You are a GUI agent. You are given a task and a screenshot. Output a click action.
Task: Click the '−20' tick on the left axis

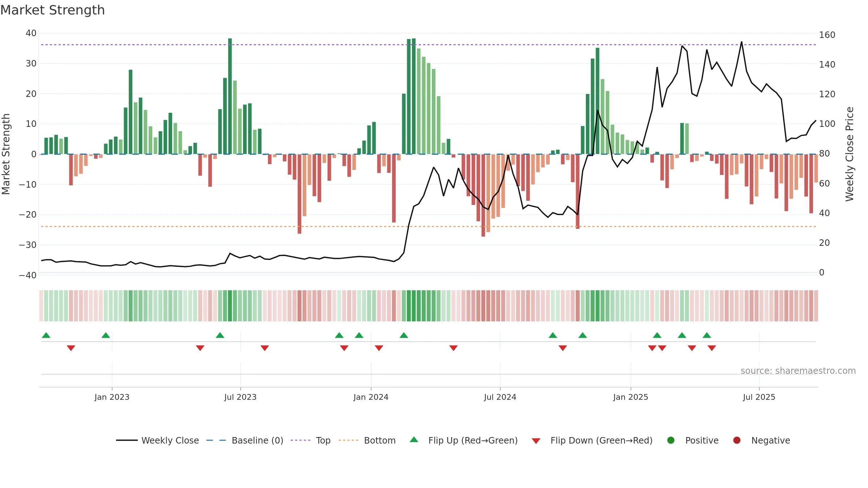28,215
